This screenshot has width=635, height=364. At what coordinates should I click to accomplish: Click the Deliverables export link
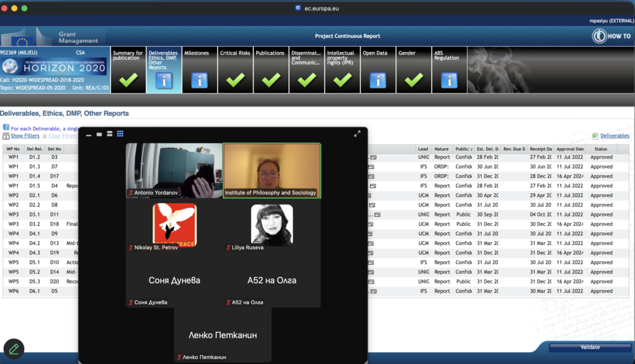(x=615, y=136)
